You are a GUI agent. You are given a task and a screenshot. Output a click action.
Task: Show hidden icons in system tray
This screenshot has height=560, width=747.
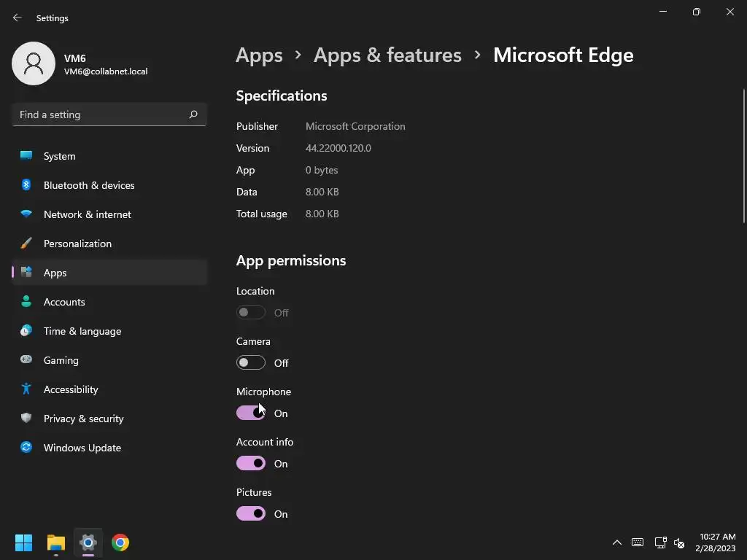pyautogui.click(x=616, y=542)
